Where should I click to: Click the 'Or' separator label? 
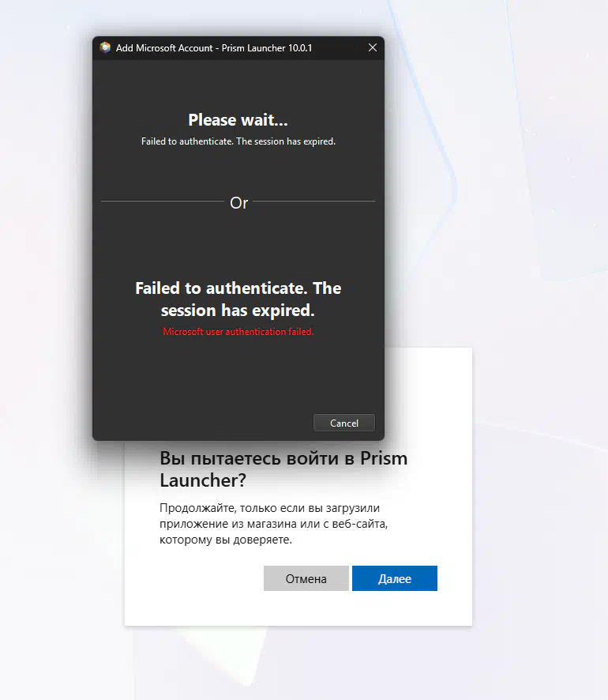[238, 203]
